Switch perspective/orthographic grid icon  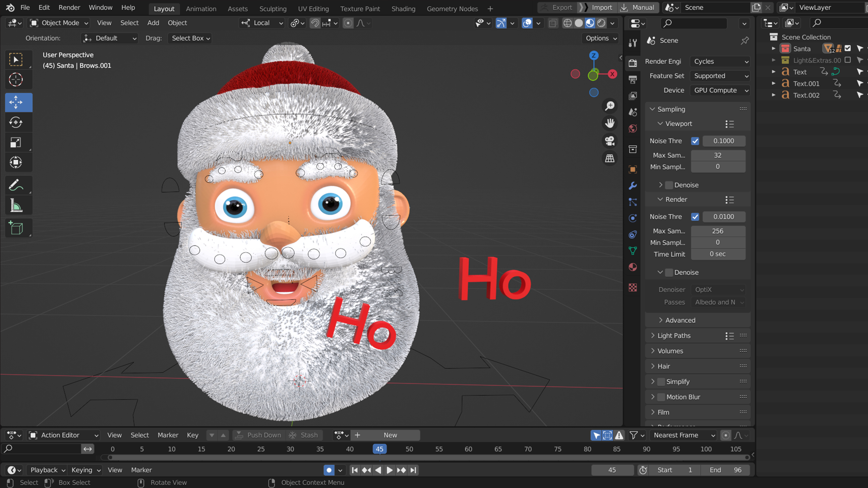pos(610,158)
